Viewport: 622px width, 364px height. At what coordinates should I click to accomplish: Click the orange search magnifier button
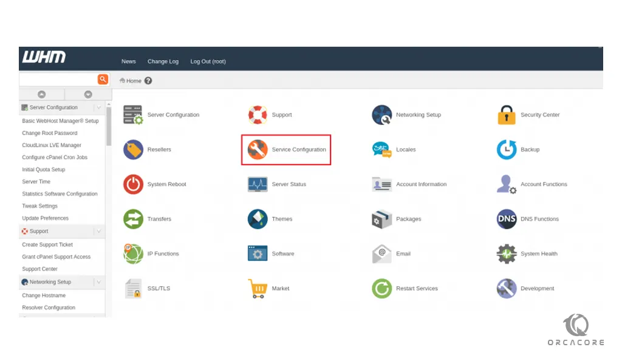coord(103,79)
